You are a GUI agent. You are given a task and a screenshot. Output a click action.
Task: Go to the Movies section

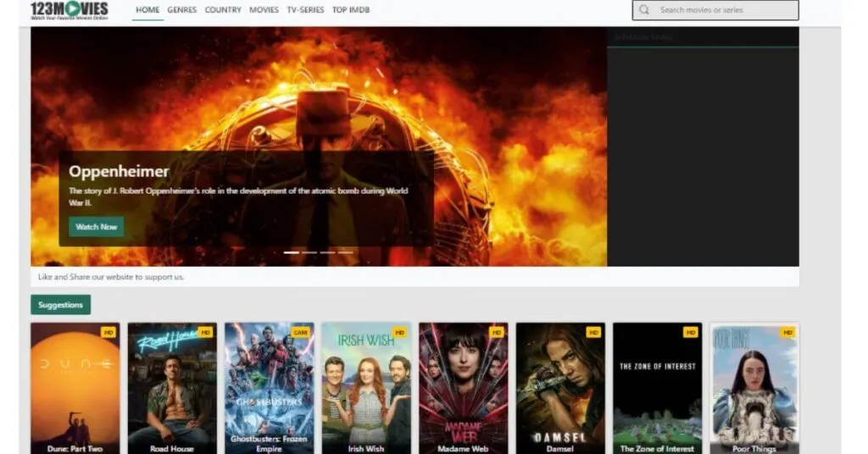click(x=264, y=10)
